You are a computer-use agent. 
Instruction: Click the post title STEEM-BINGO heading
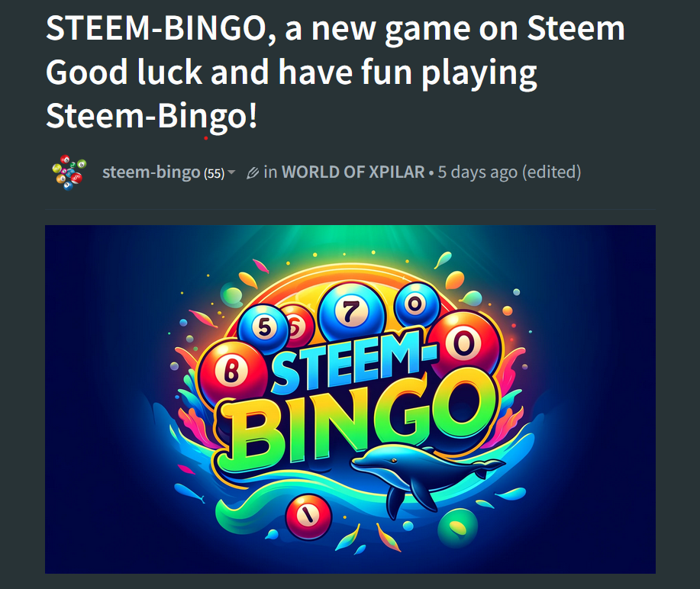[x=335, y=72]
